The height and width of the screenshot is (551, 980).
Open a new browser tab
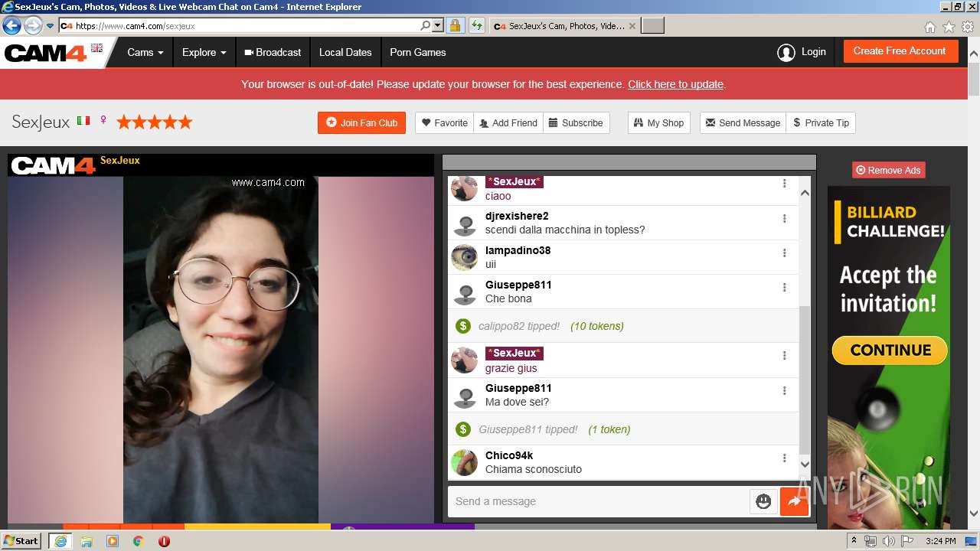click(652, 25)
